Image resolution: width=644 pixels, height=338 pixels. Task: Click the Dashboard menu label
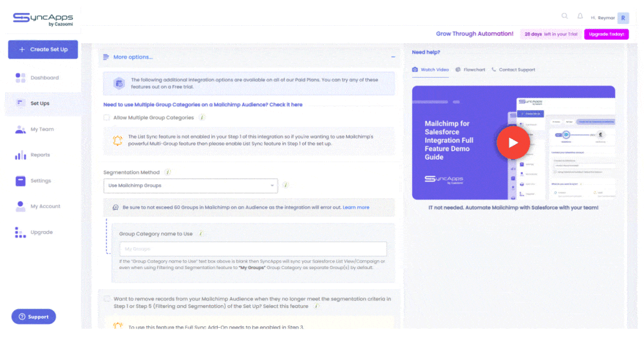point(45,78)
